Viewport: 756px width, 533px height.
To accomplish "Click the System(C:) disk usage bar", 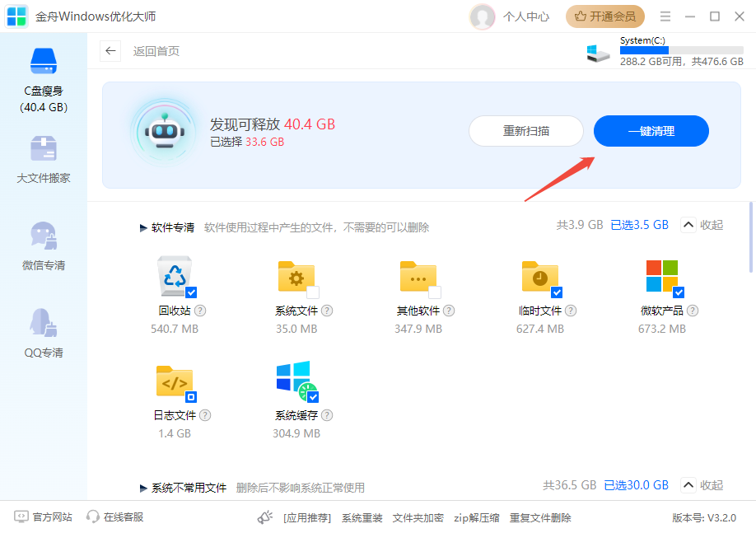I will point(682,50).
